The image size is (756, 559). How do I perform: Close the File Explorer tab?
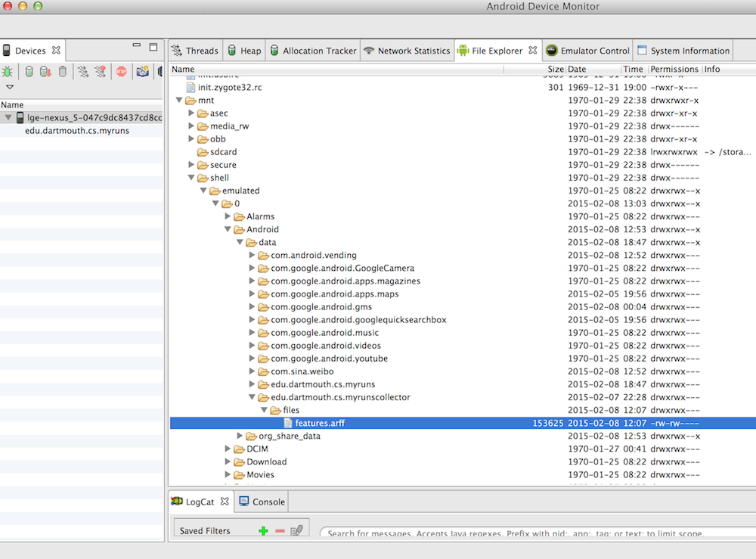533,50
